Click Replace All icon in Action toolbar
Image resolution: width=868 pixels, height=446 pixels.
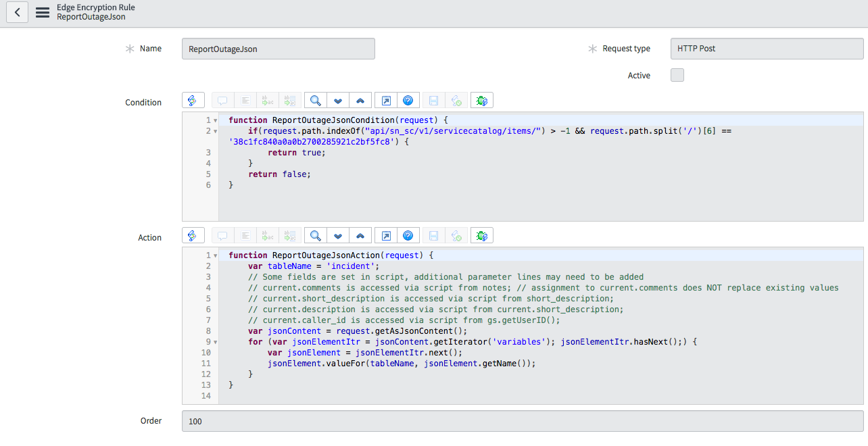[x=290, y=235]
